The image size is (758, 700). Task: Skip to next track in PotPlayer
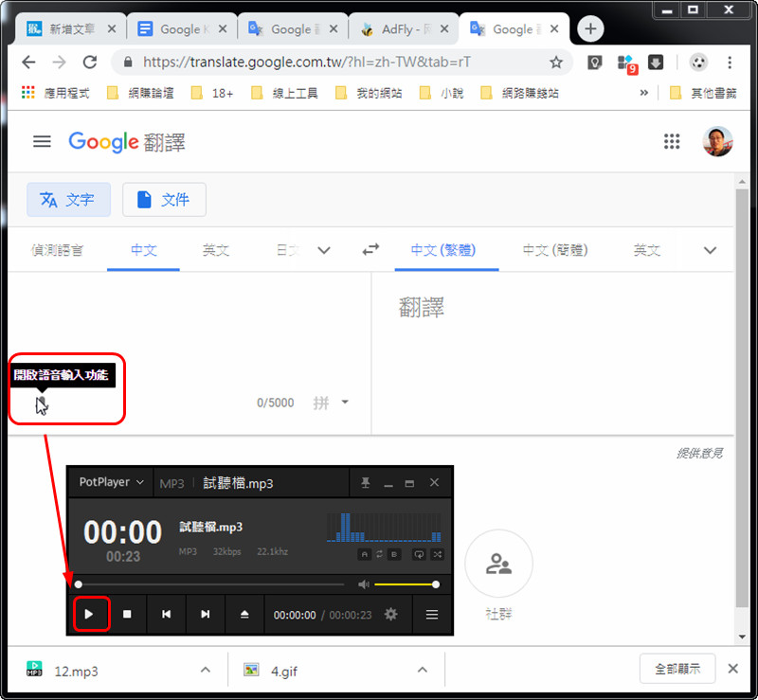206,614
